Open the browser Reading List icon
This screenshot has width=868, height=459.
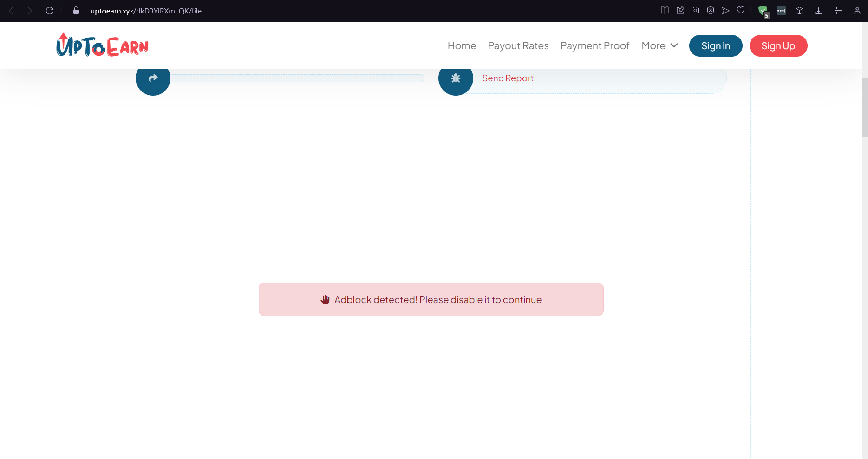click(665, 10)
